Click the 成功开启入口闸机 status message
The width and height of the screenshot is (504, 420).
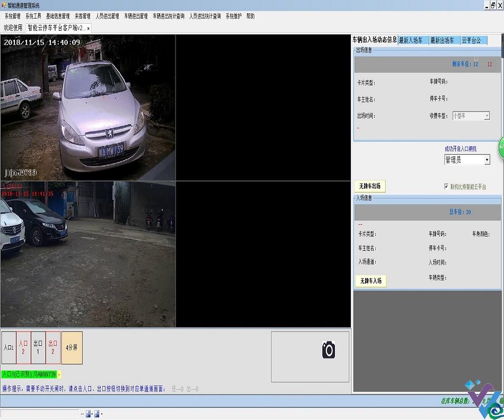coord(461,149)
